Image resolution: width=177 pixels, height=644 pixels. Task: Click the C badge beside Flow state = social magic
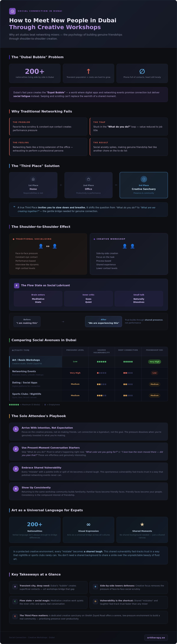click(15, 601)
